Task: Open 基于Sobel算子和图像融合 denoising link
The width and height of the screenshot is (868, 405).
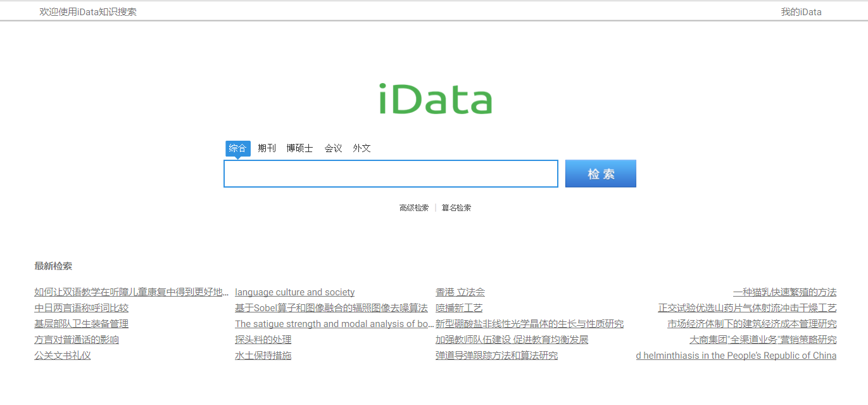Action: click(x=331, y=308)
